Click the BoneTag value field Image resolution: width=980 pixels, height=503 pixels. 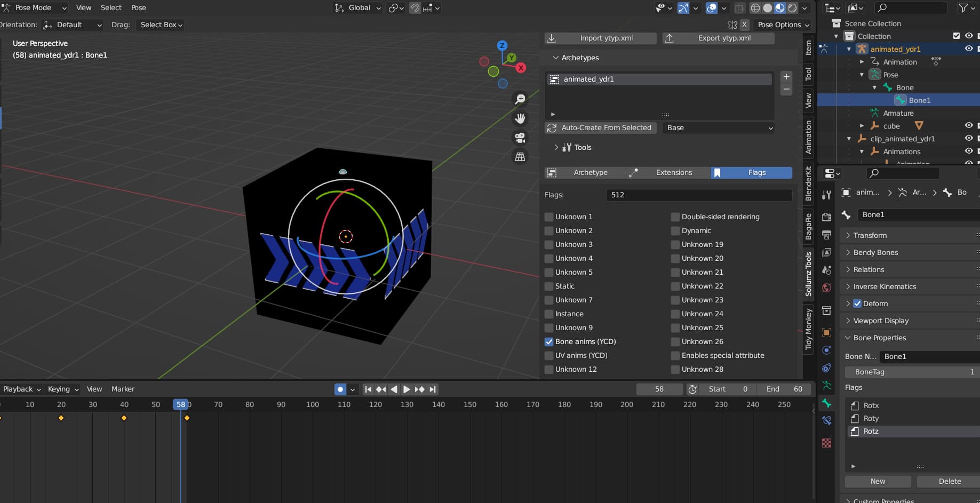click(x=912, y=372)
